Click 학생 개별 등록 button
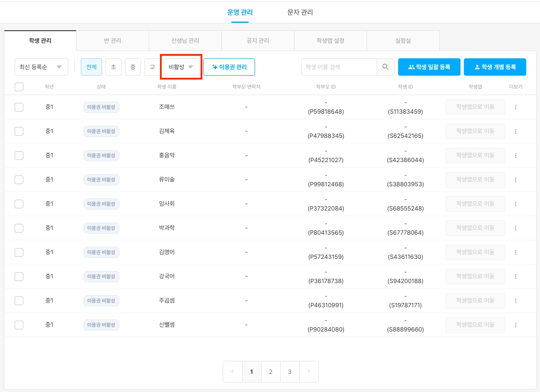The width and height of the screenshot is (540, 392). click(x=495, y=67)
